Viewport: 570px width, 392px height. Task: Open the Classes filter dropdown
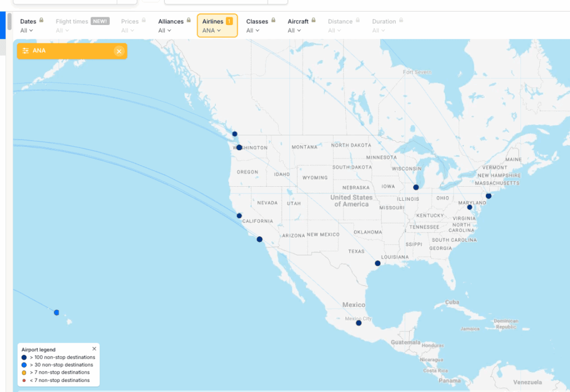point(261,26)
